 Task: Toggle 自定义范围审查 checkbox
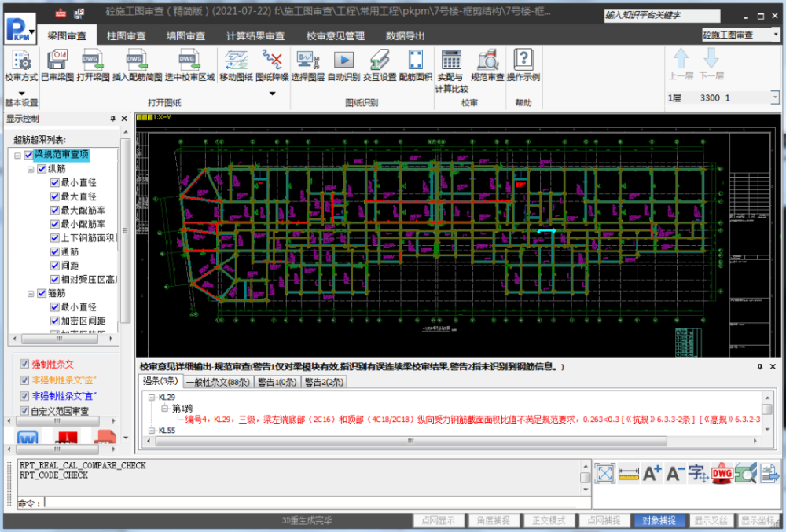click(24, 411)
